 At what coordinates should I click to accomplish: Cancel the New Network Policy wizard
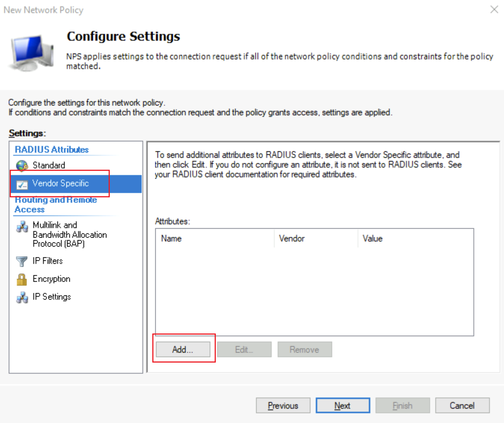(x=462, y=405)
